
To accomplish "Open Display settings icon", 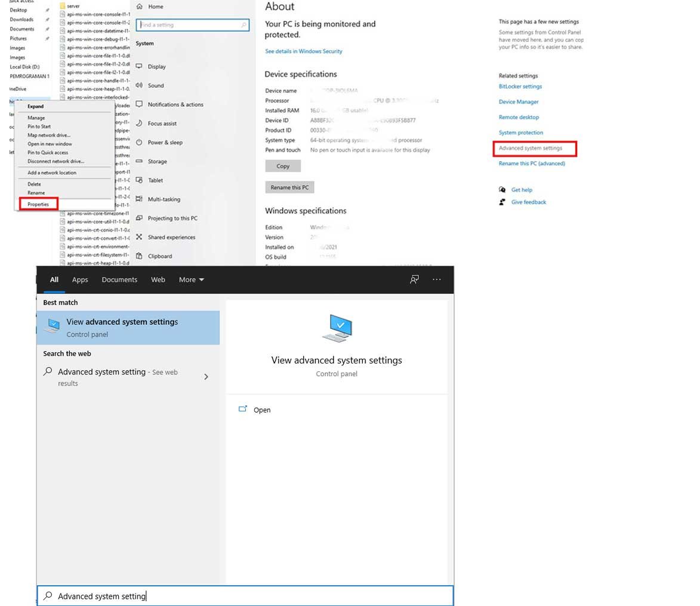I will coord(139,66).
